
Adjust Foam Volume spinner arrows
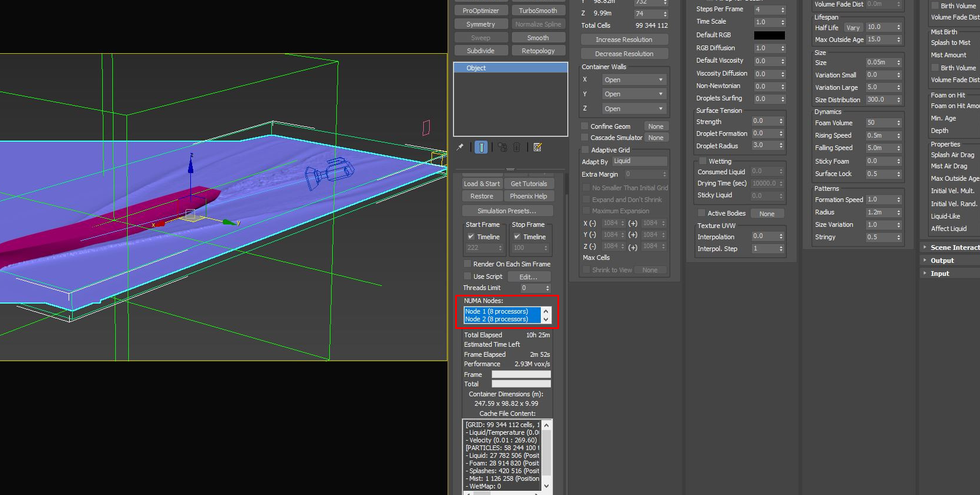[898, 123]
